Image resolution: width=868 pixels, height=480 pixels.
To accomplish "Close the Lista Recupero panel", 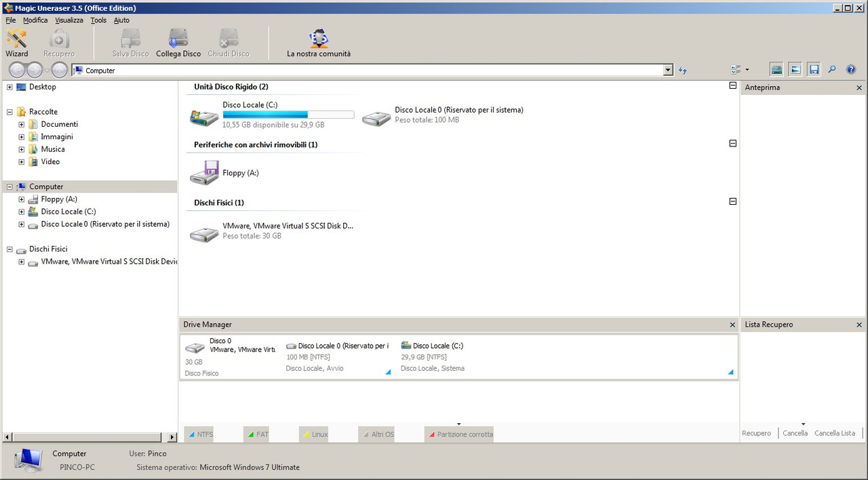I will 859,325.
